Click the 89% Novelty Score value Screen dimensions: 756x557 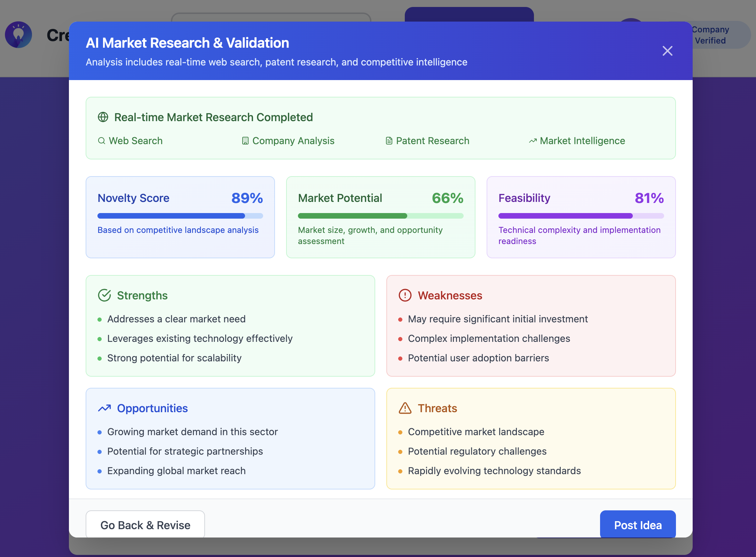[x=247, y=198]
